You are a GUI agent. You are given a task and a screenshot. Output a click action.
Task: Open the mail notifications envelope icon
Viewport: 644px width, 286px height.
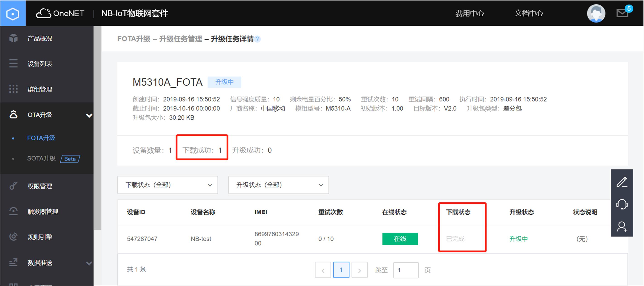tap(622, 13)
